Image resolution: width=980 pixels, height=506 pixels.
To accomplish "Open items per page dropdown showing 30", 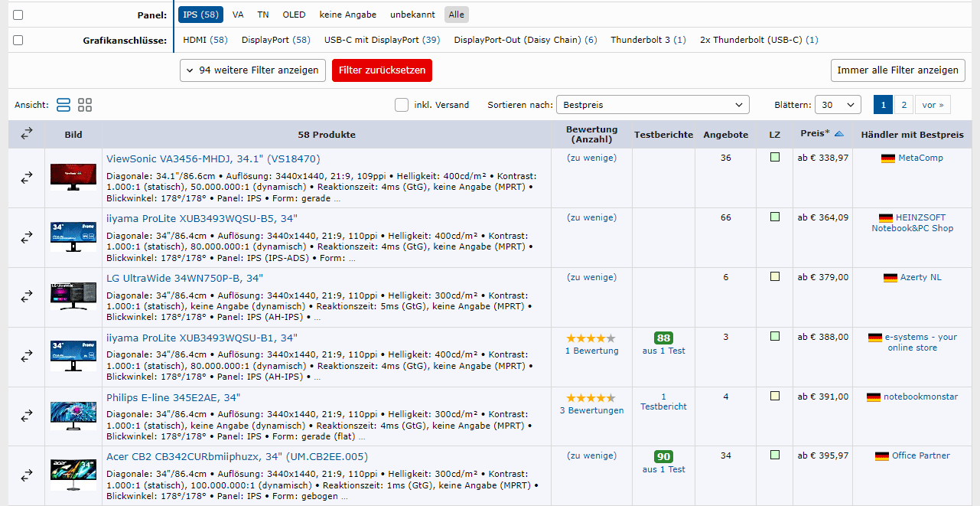I will pyautogui.click(x=838, y=105).
